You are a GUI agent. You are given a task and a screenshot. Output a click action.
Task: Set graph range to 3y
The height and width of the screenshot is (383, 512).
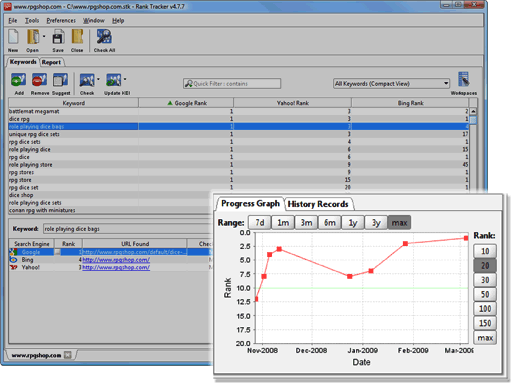[x=376, y=223]
